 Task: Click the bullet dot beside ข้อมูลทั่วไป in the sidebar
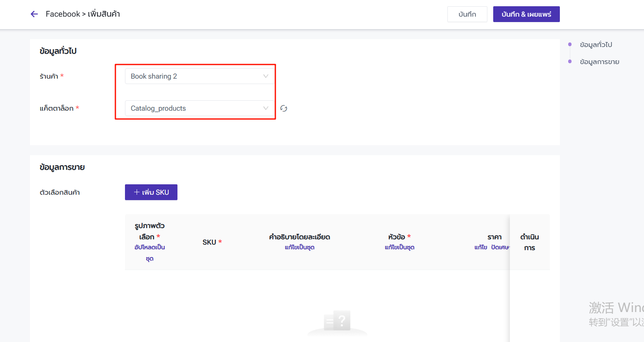coord(570,45)
